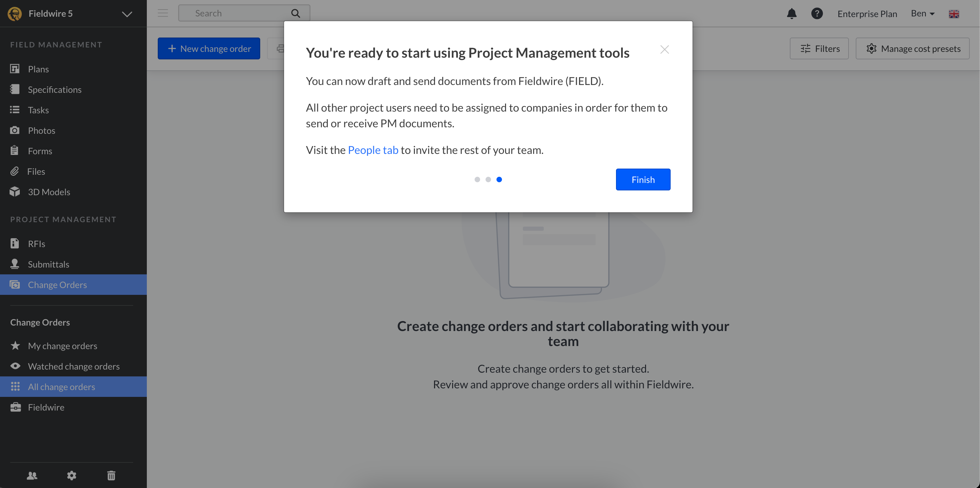The image size is (980, 488).
Task: Open Submittals in the sidebar
Action: click(48, 264)
